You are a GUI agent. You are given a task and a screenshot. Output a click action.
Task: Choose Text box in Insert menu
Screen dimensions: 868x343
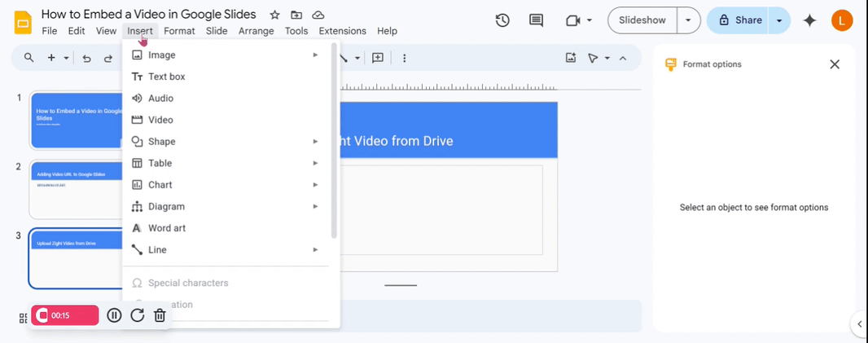[x=166, y=77]
